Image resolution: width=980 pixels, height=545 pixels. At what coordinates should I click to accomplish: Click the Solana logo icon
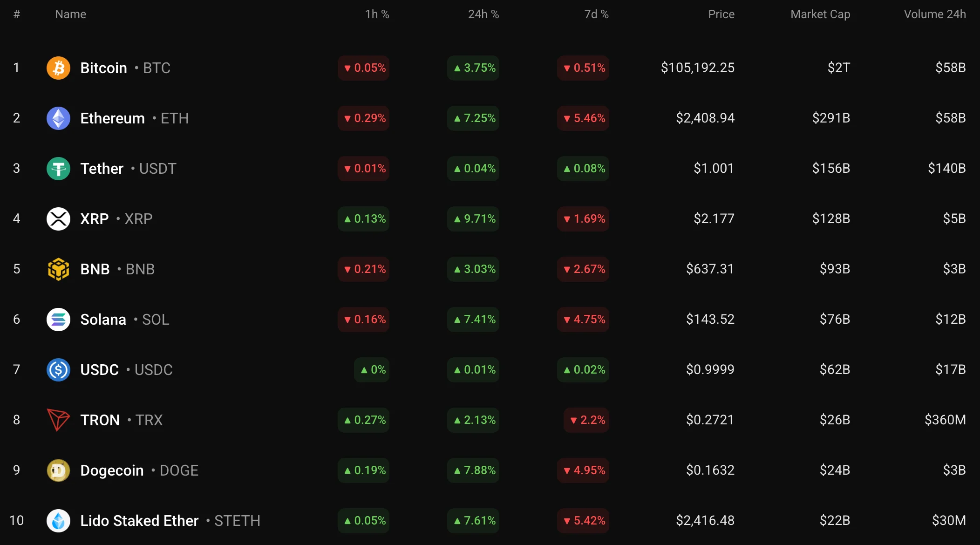tap(58, 320)
